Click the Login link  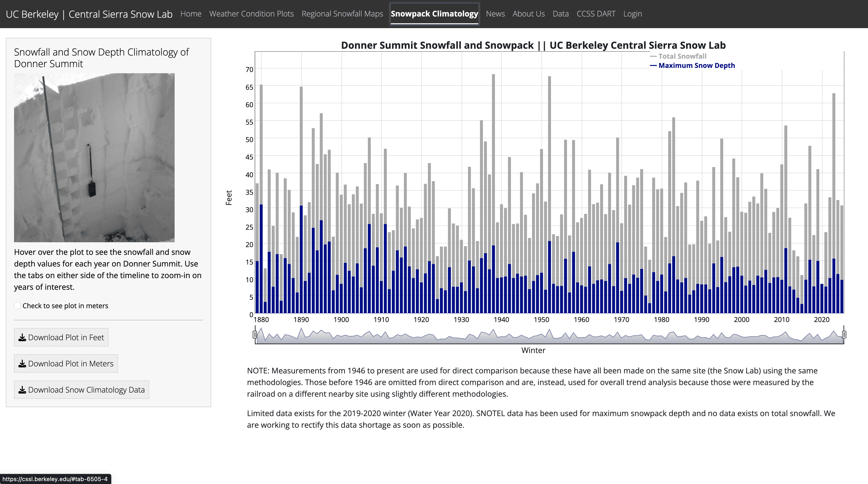point(632,14)
